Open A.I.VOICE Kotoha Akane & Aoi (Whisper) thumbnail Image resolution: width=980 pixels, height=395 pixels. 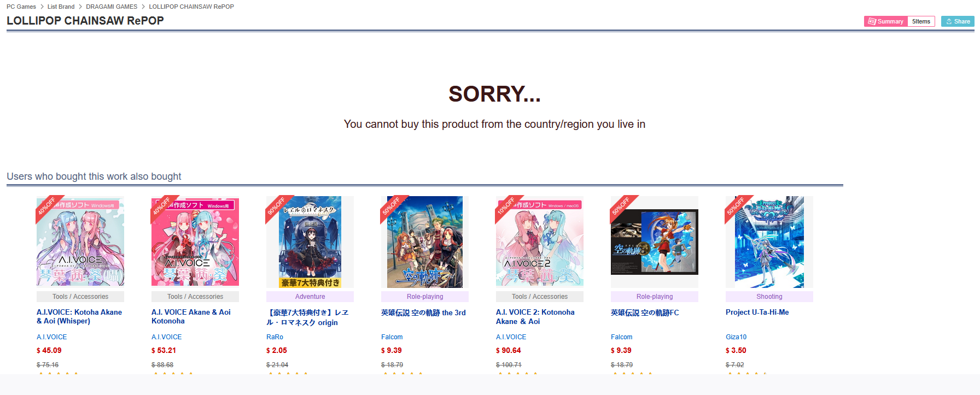pos(80,241)
